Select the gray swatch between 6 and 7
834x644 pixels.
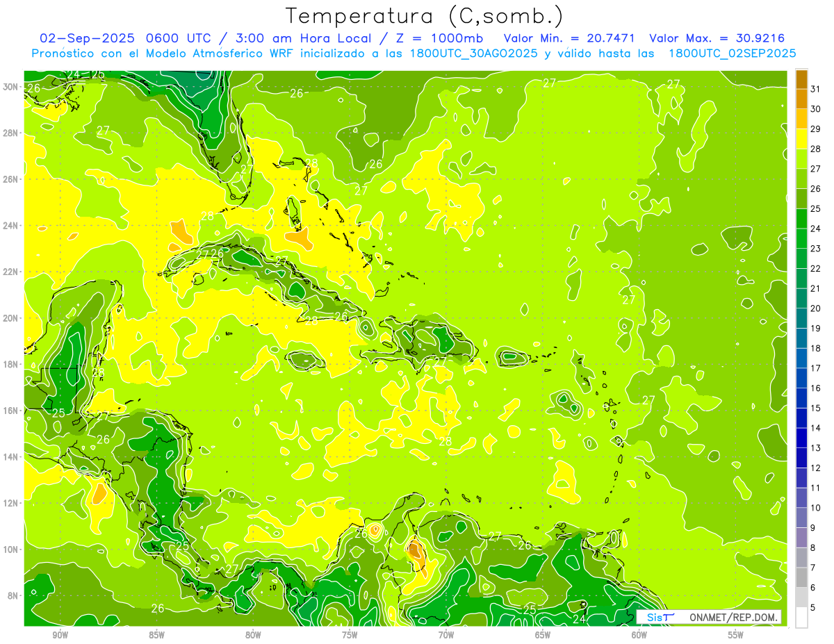[x=801, y=577]
